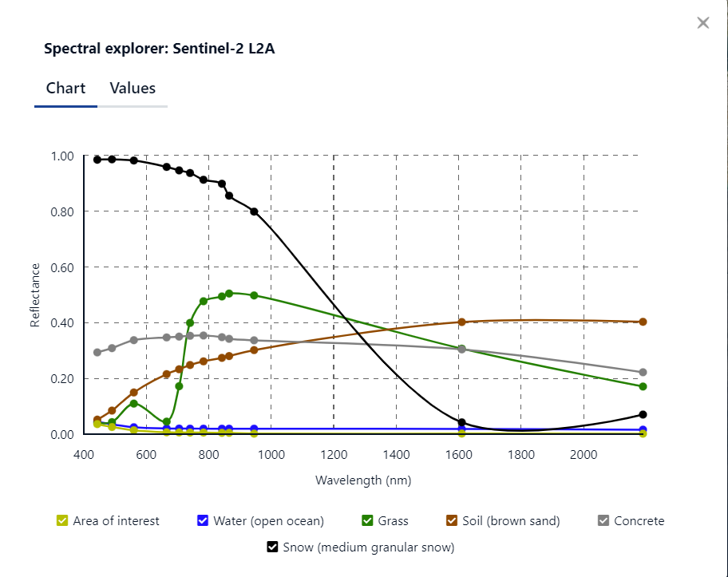
Task: Click the Area of interest legend label
Action: coord(116,521)
